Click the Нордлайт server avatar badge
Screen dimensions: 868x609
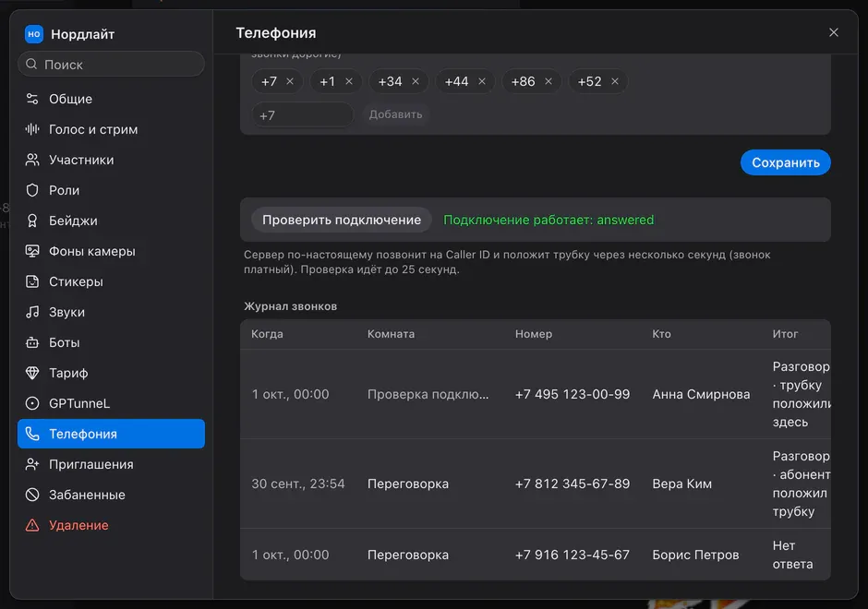click(34, 34)
